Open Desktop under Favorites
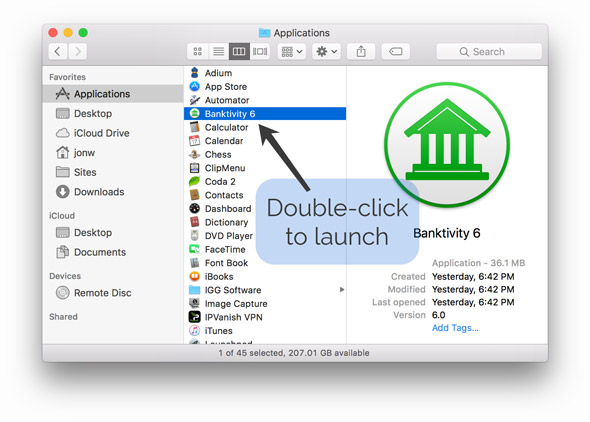Viewport: 590px width, 422px height. 113,113
